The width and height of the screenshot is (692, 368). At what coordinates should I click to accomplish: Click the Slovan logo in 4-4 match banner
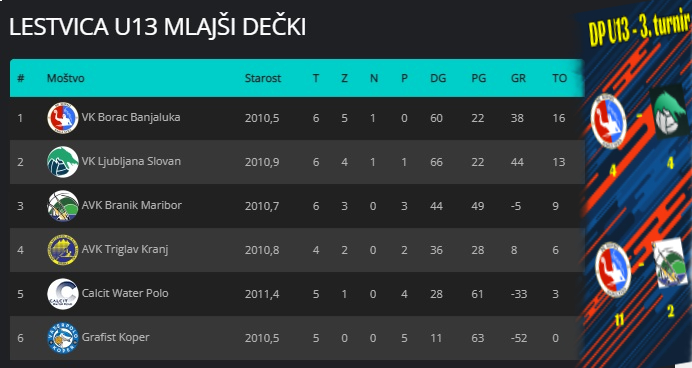[x=669, y=111]
